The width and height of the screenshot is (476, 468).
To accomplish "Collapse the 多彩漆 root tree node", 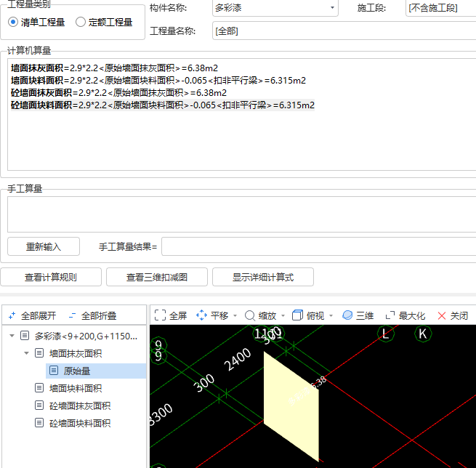I will [x=12, y=336].
